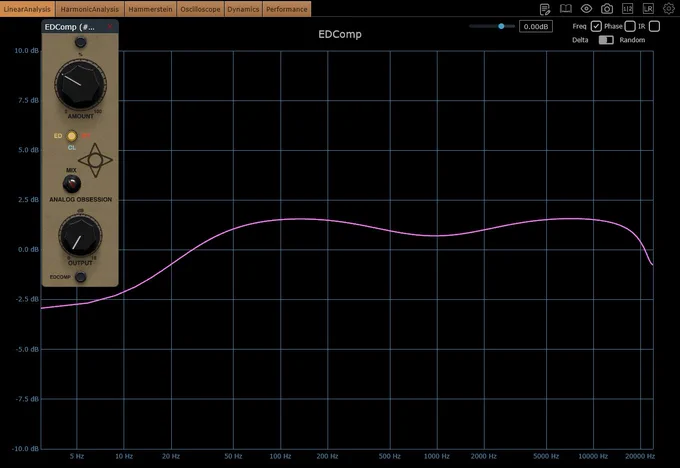680x468 pixels.
Task: Switch to the Dynamics tab
Action: pos(243,9)
